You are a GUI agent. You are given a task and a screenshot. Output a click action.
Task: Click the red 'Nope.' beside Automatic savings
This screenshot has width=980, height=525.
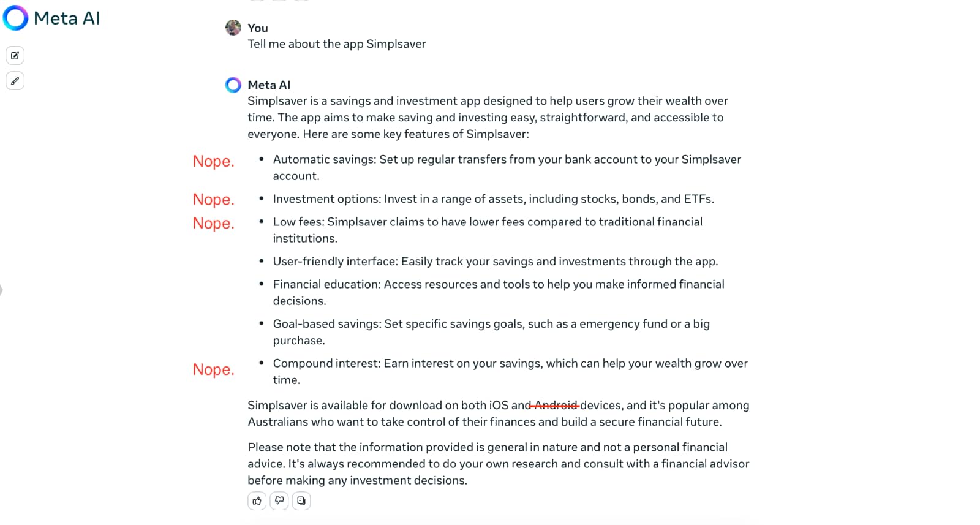[x=213, y=161]
